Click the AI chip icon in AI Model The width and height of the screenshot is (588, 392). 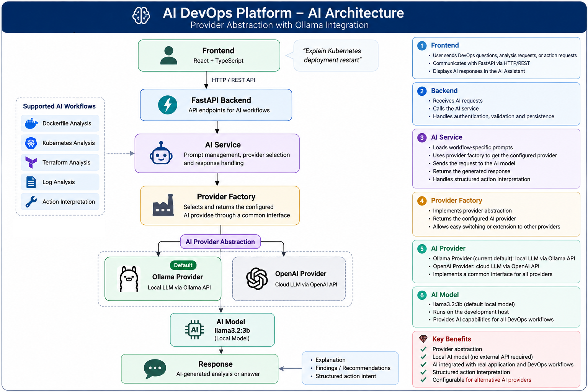pos(194,330)
